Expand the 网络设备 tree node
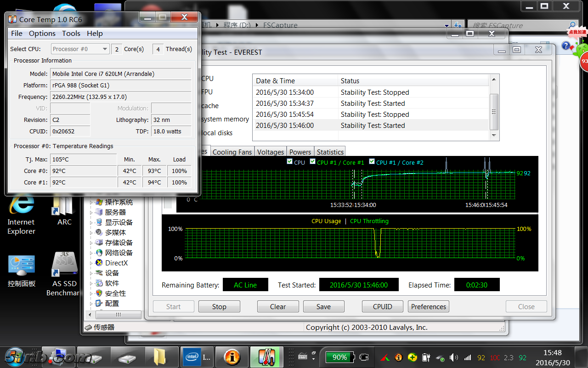588x368 pixels. click(91, 253)
